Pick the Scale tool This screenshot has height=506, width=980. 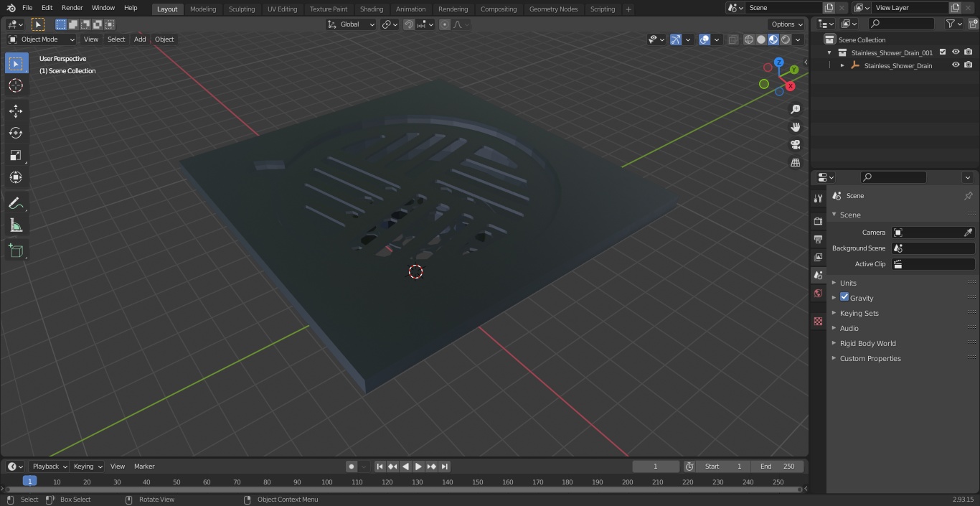(x=16, y=155)
